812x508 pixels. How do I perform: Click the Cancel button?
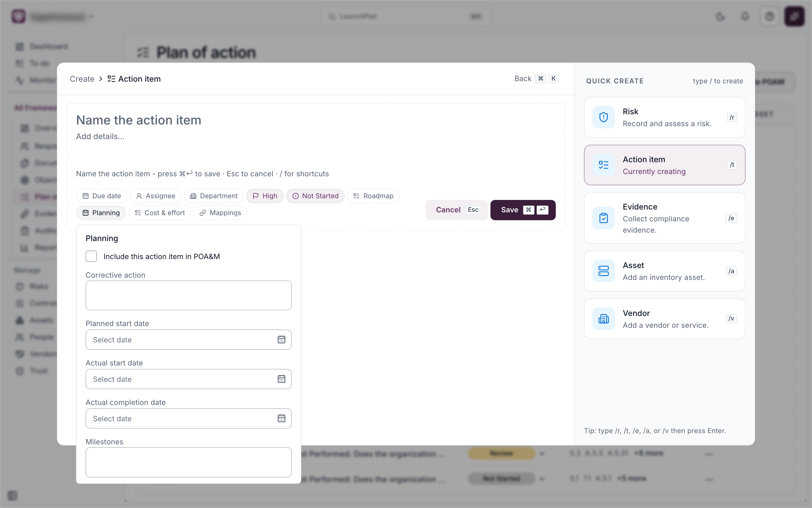(457, 210)
